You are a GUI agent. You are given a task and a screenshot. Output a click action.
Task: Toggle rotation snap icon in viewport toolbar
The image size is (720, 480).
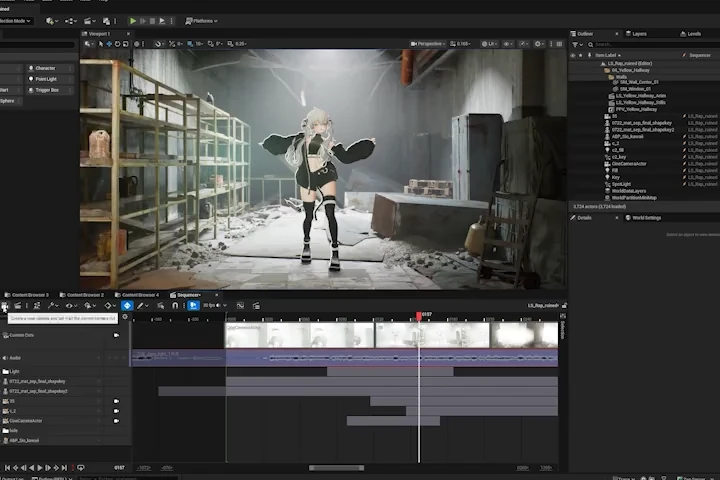coord(211,44)
